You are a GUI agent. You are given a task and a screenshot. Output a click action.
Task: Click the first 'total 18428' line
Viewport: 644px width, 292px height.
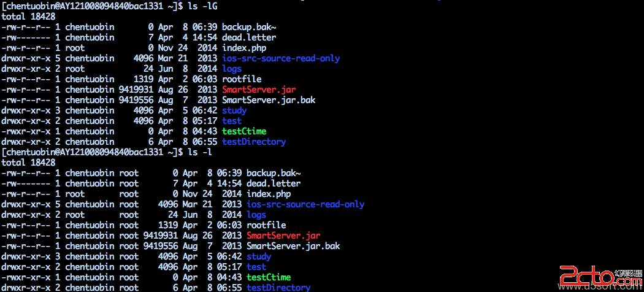coord(28,17)
